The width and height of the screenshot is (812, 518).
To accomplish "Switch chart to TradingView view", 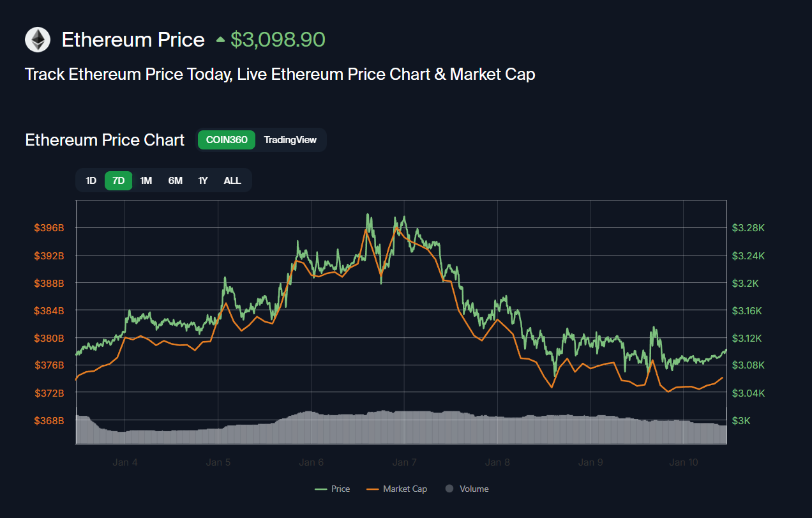I will [290, 140].
